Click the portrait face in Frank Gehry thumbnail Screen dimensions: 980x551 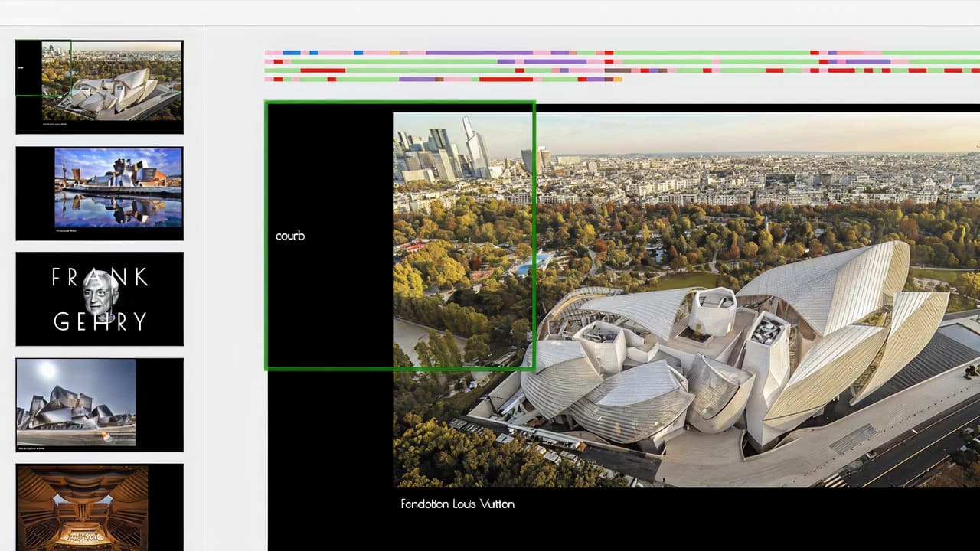pos(100,295)
